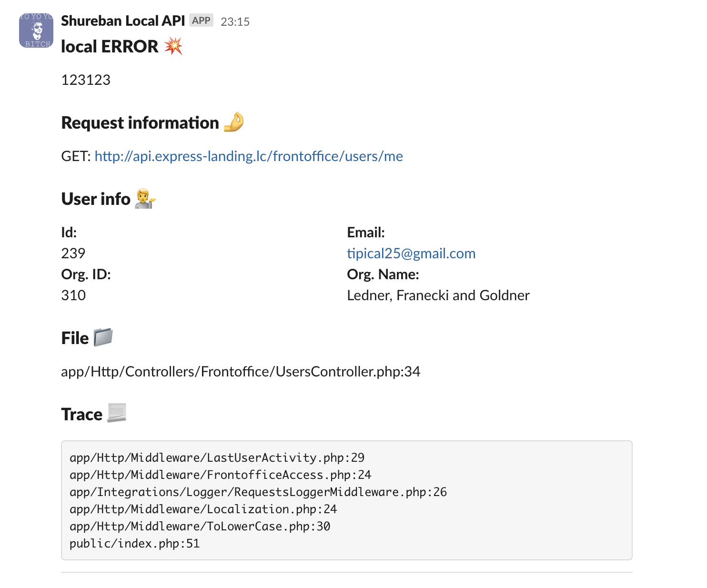The height and width of the screenshot is (588, 707).
Task: Click the person tipping hand emoji
Action: (x=145, y=199)
